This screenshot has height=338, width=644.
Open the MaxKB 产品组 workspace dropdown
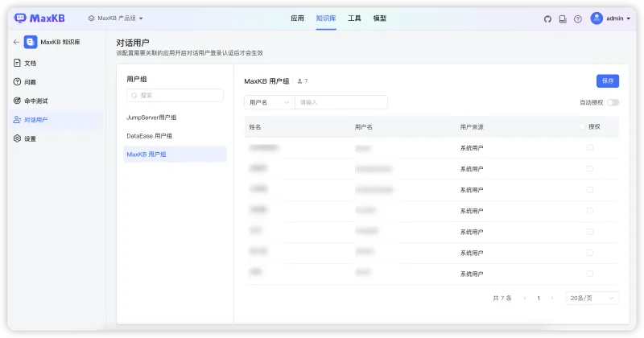coord(115,19)
